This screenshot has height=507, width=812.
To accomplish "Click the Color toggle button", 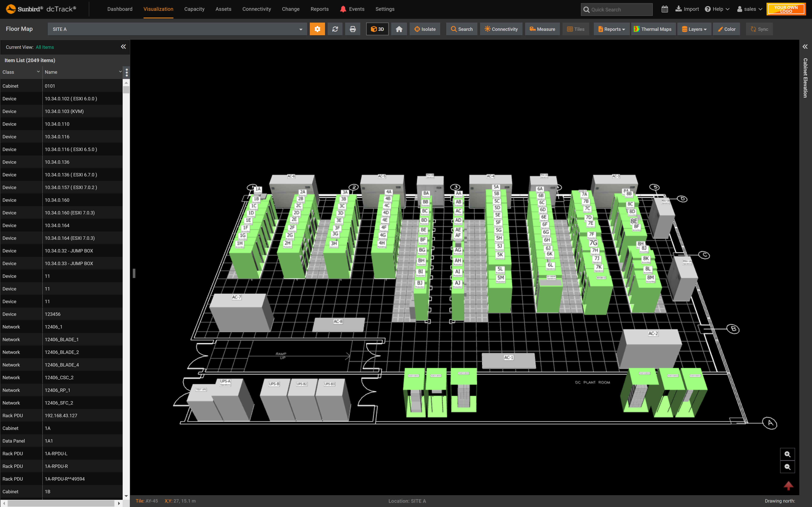I will coord(726,29).
